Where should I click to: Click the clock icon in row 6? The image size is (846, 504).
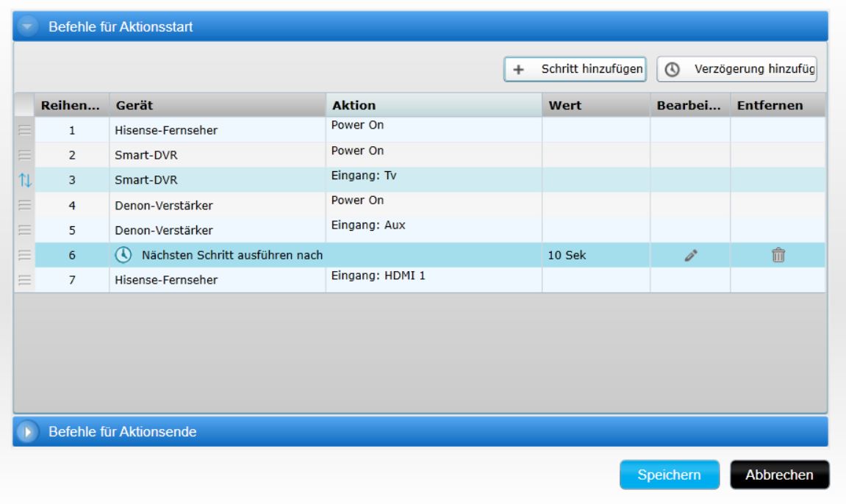pos(124,254)
